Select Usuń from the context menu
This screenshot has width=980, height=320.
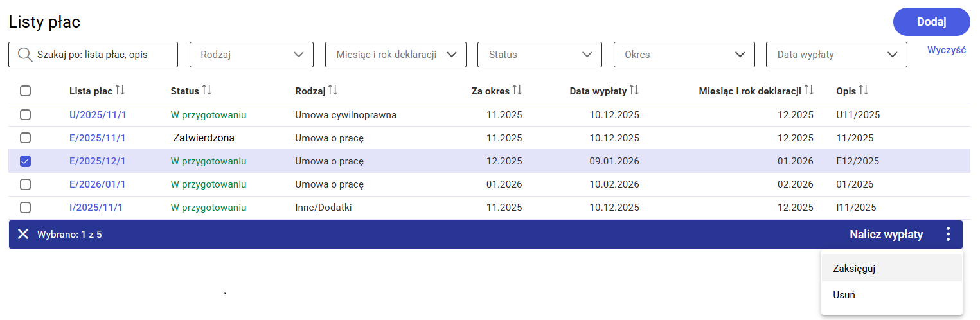pos(844,295)
